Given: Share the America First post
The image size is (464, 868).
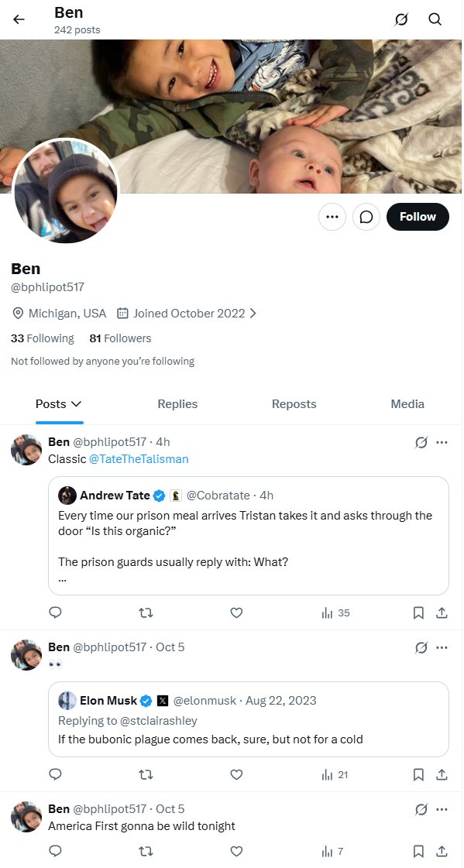Looking at the screenshot, I should [x=442, y=851].
